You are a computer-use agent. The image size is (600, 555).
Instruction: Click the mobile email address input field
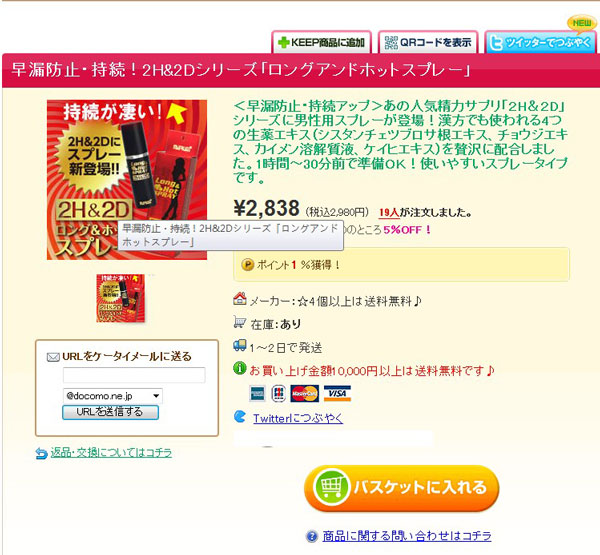coord(134,375)
